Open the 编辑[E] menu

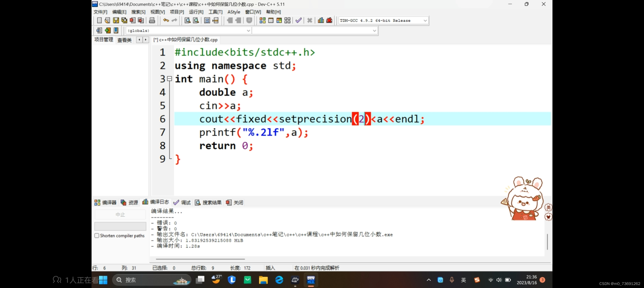pyautogui.click(x=119, y=12)
